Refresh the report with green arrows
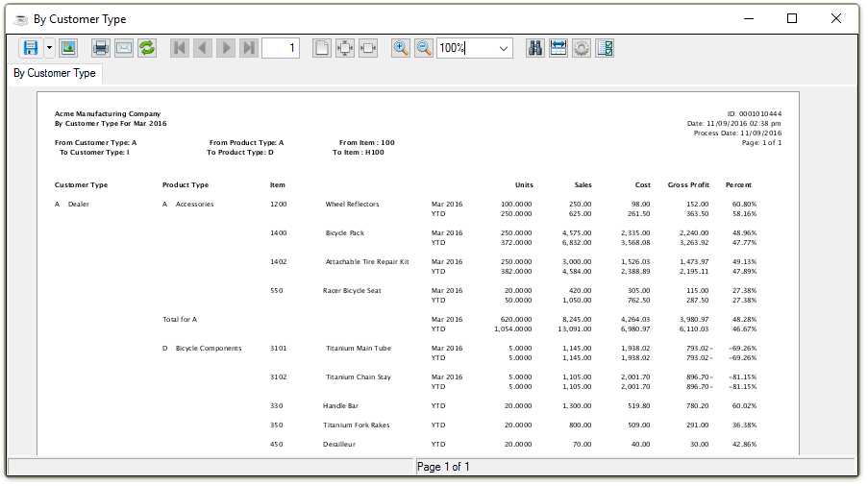This screenshot has width=868, height=486. 147,48
